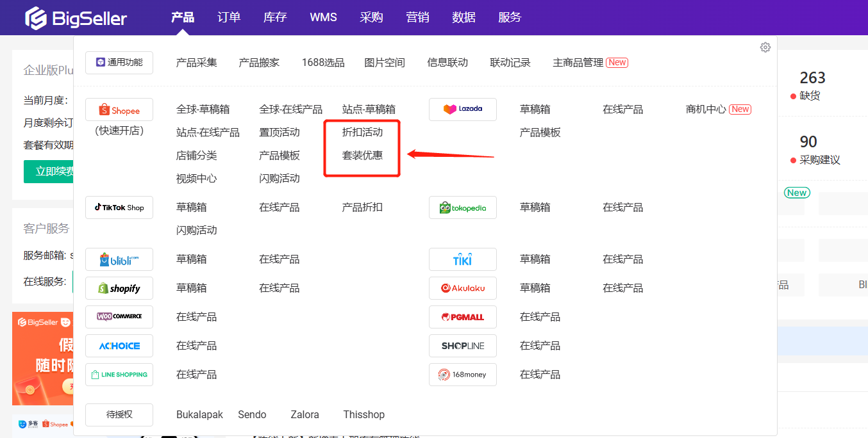Click the orange promotional banner image
This screenshot has height=438, width=868.
click(44, 359)
